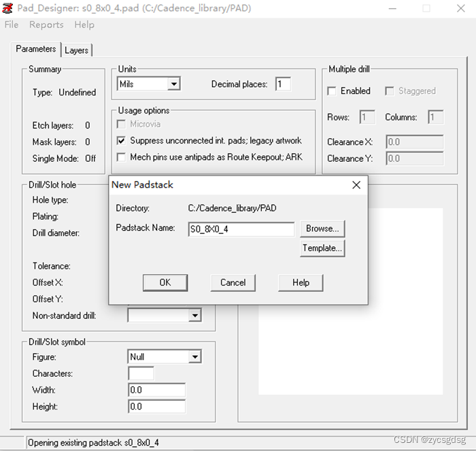Switch to the Layers tab
Image resolution: width=476 pixels, height=451 pixels.
(x=76, y=50)
